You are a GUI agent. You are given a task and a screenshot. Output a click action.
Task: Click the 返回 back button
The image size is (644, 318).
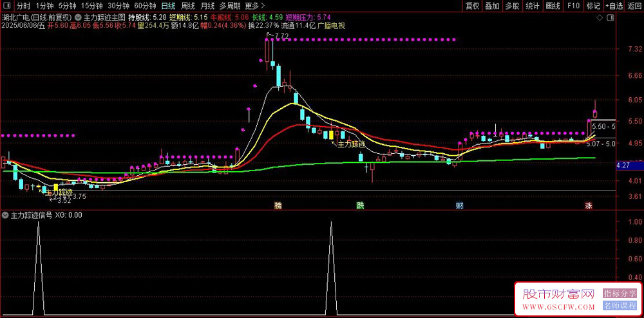pyautogui.click(x=634, y=6)
